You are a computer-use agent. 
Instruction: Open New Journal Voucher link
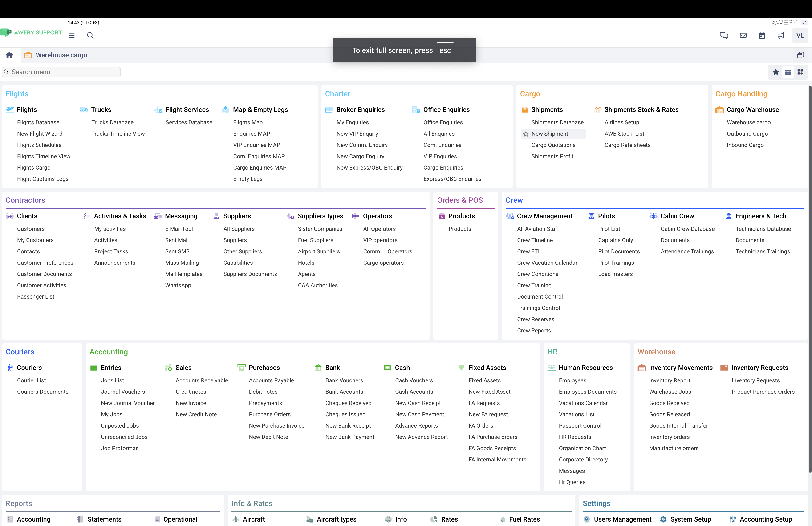point(128,403)
